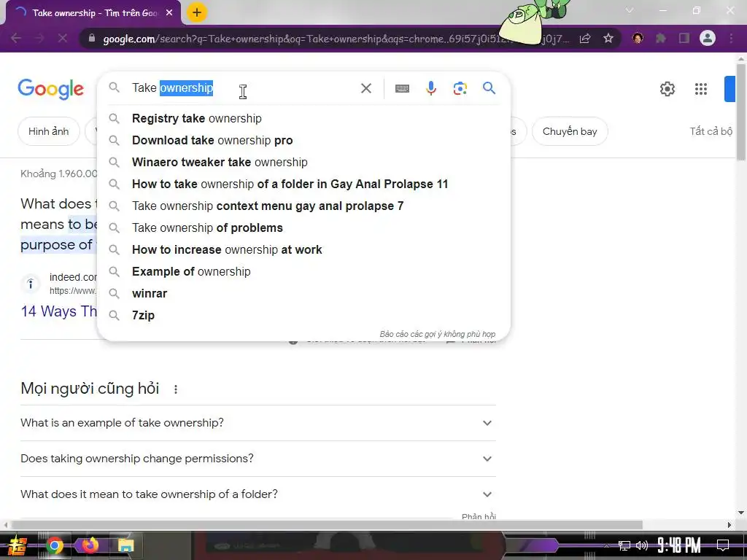Choose suggestion 'Take ownership of problems'

tap(303, 228)
